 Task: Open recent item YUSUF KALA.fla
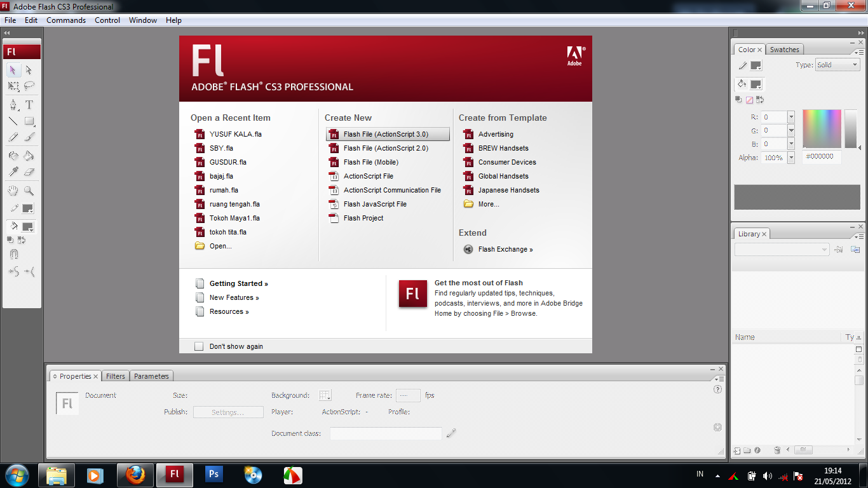(229, 134)
